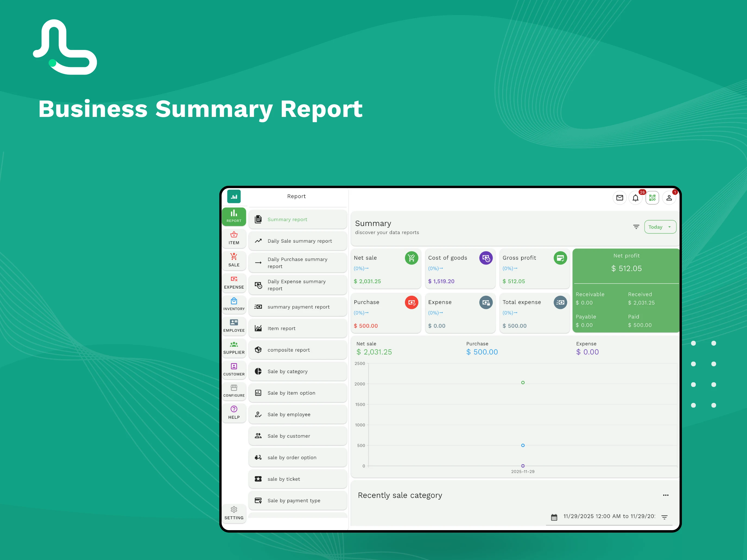This screenshot has width=747, height=560.
Task: Open the user profile icon
Action: point(669,198)
